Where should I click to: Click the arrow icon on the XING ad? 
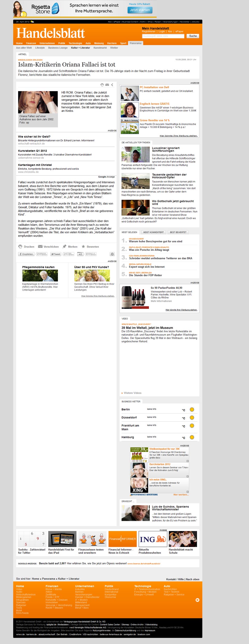click(x=188, y=492)
